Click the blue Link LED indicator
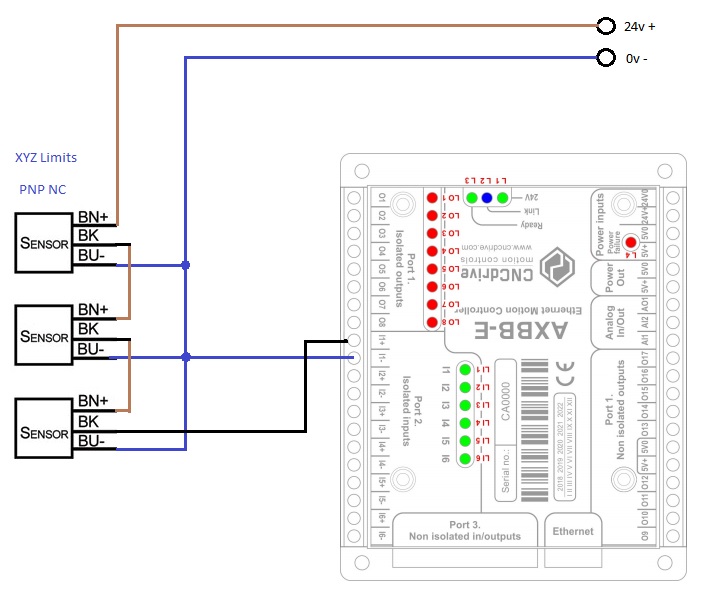The height and width of the screenshot is (599, 711). point(487,198)
